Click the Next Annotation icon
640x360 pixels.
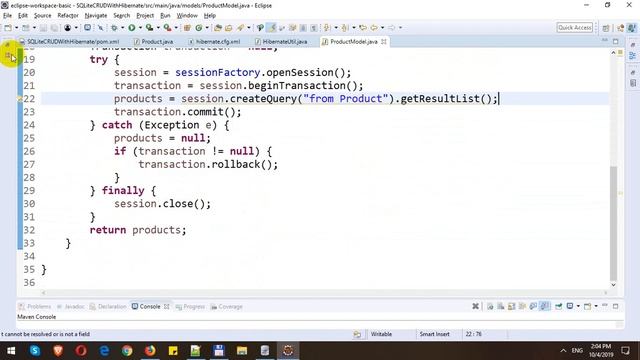327,28
